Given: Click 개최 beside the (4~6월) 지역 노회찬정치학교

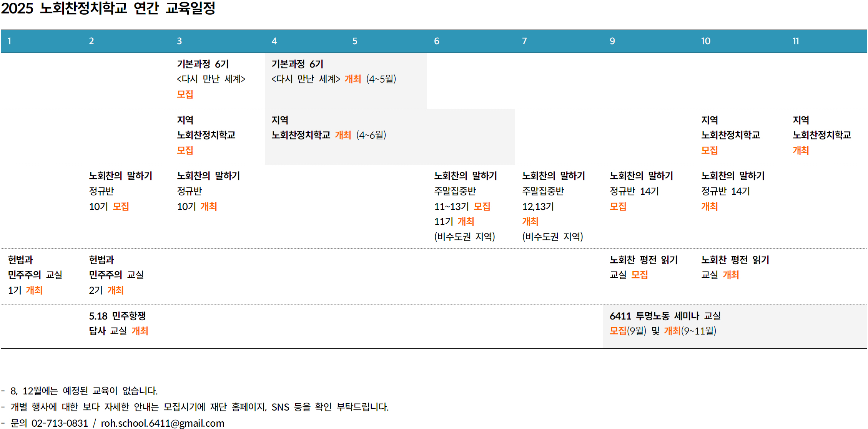Looking at the screenshot, I should pos(343,135).
